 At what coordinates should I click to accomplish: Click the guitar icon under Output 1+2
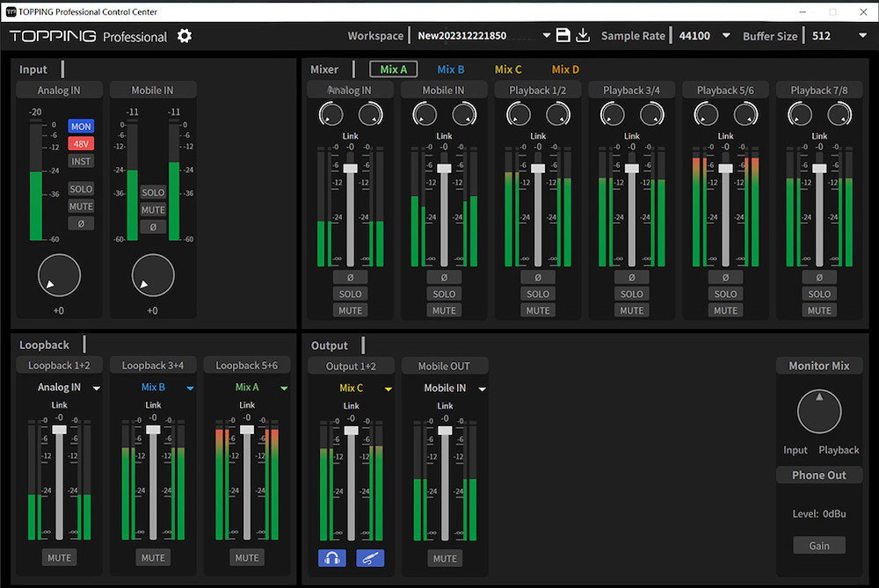[370, 558]
